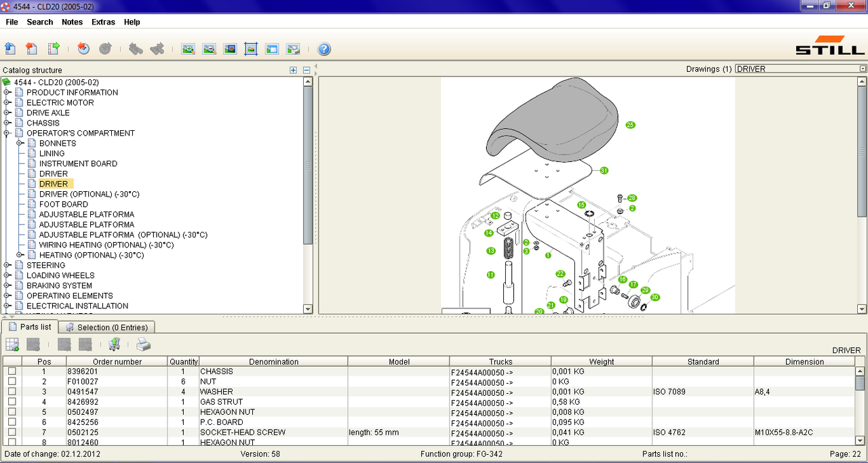
Task: Click position callout 13 near spring
Action: coord(491,251)
